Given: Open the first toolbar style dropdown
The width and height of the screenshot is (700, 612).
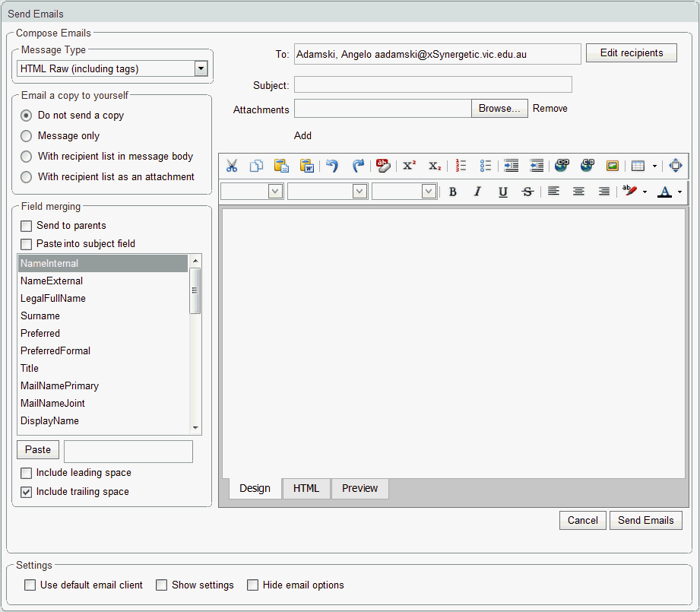Looking at the screenshot, I should (275, 192).
